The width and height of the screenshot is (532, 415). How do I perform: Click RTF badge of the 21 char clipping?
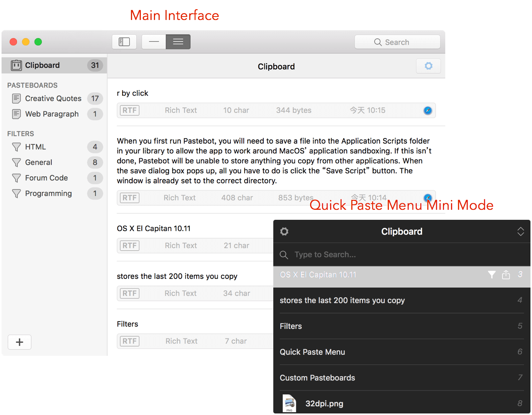[x=130, y=246]
